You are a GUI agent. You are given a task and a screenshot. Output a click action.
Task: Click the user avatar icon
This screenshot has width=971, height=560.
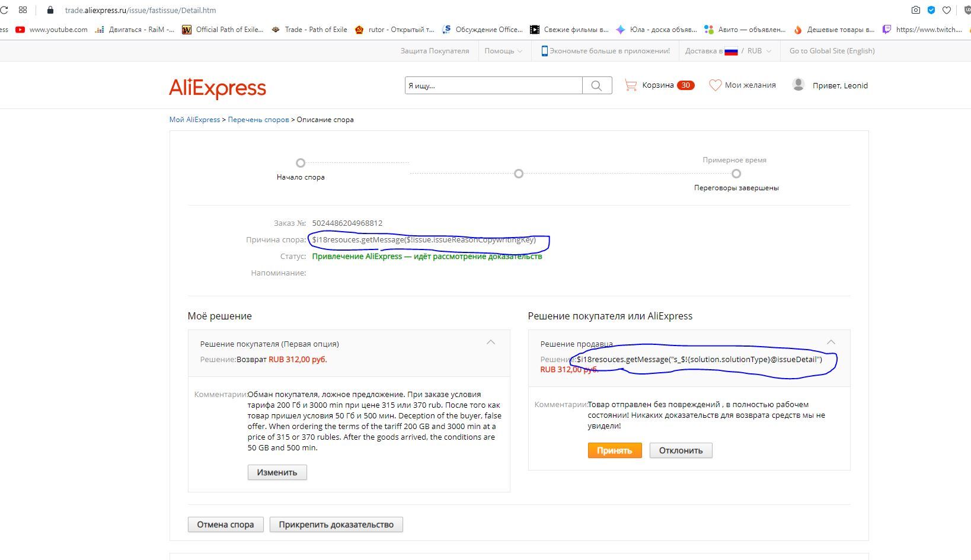[x=798, y=85]
